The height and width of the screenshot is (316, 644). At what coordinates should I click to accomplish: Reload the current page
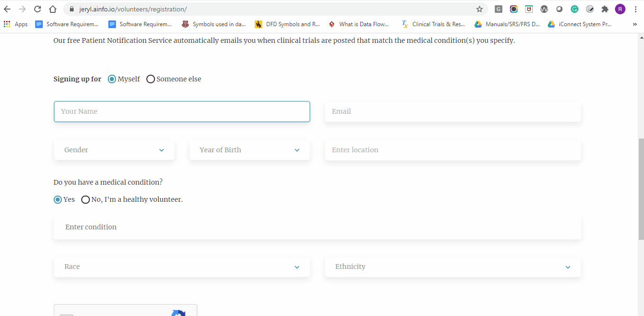[x=37, y=9]
